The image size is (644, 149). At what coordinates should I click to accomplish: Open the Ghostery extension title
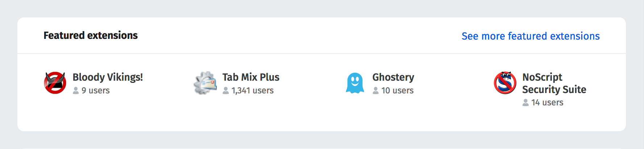pos(393,77)
